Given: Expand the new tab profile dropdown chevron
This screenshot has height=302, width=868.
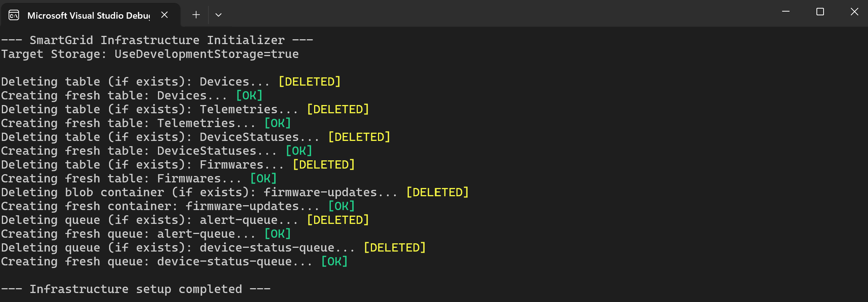Looking at the screenshot, I should coord(218,15).
